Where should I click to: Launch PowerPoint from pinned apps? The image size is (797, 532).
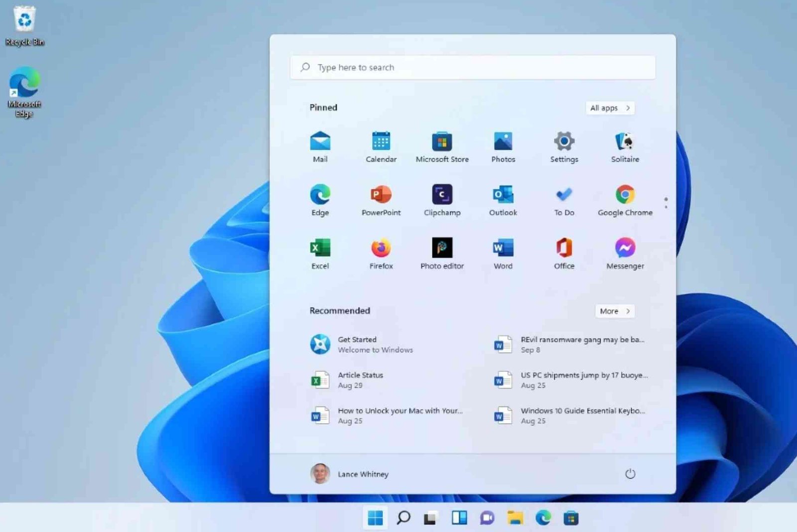click(x=381, y=199)
